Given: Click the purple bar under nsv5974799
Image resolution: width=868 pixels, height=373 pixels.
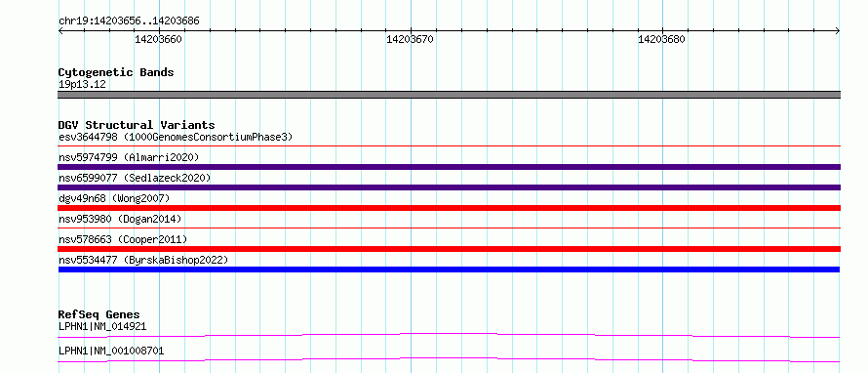Looking at the screenshot, I should [449, 167].
